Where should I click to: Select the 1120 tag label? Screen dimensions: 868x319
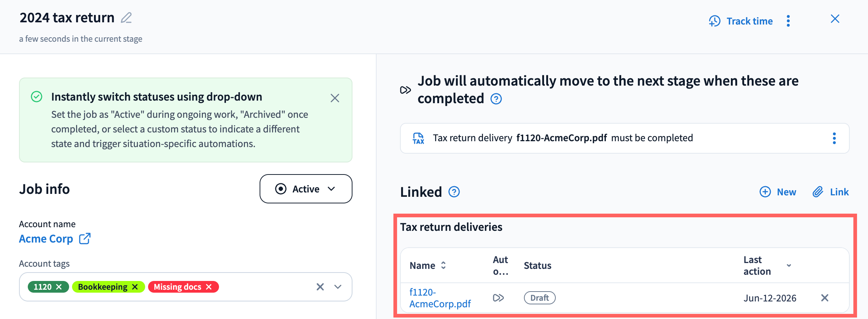click(42, 287)
